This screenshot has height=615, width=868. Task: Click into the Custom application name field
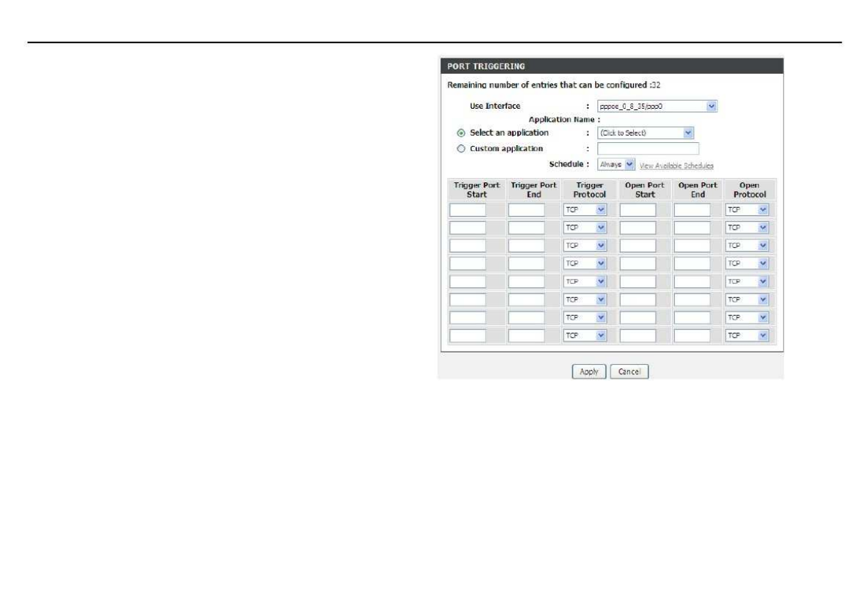(648, 148)
